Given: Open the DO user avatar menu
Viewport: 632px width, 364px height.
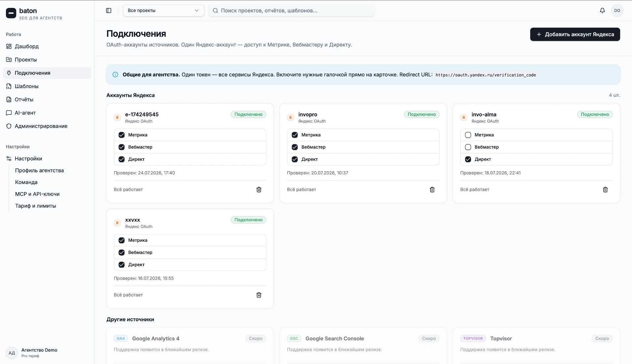Looking at the screenshot, I should click(617, 11).
